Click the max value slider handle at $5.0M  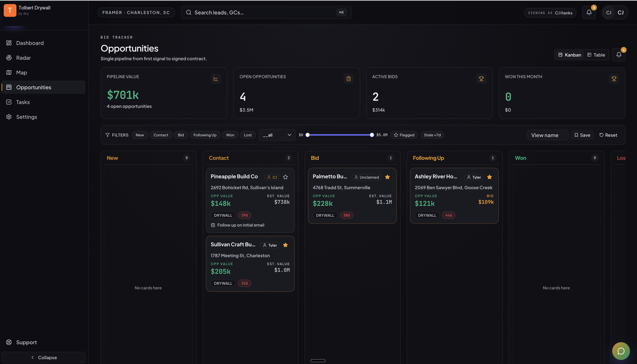[372, 135]
